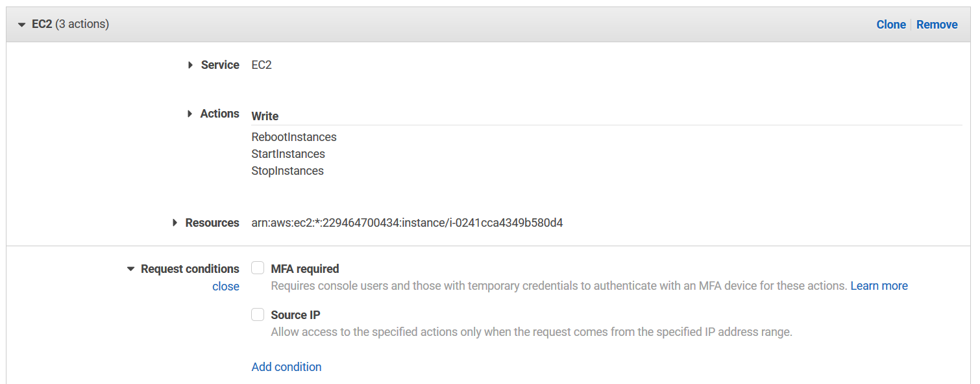Collapse the EC2 (3 actions) section arrow

coord(21,25)
